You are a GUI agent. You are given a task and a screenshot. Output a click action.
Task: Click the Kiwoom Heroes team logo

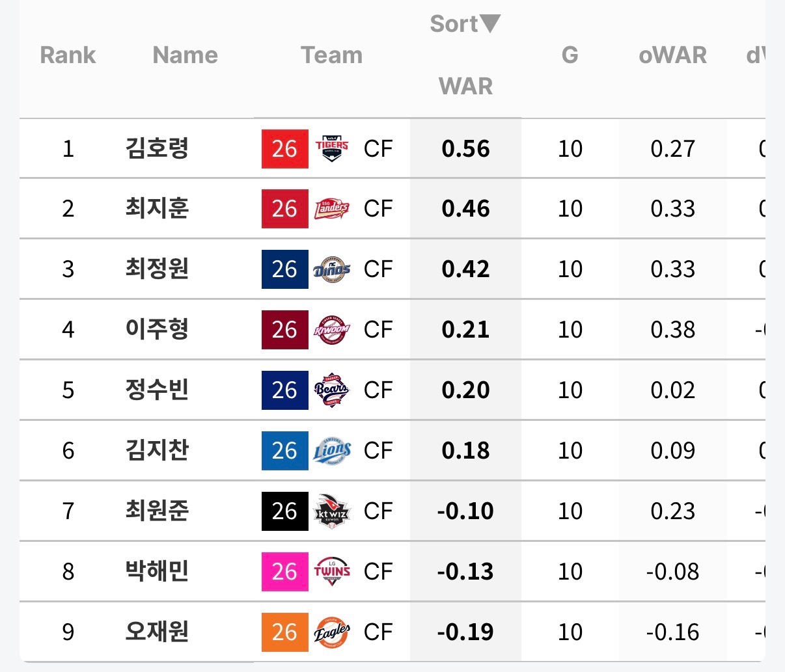332,330
